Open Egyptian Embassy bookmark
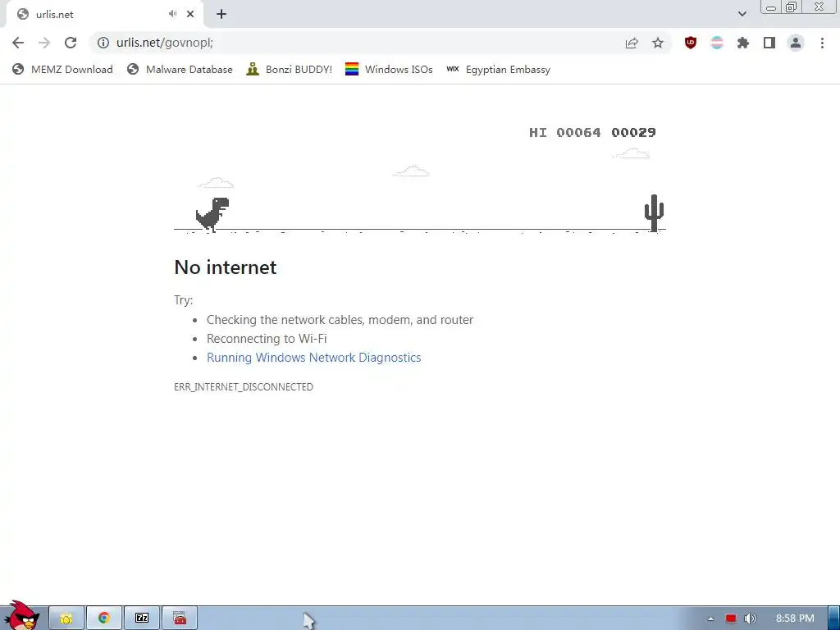The width and height of the screenshot is (840, 630). click(x=498, y=69)
